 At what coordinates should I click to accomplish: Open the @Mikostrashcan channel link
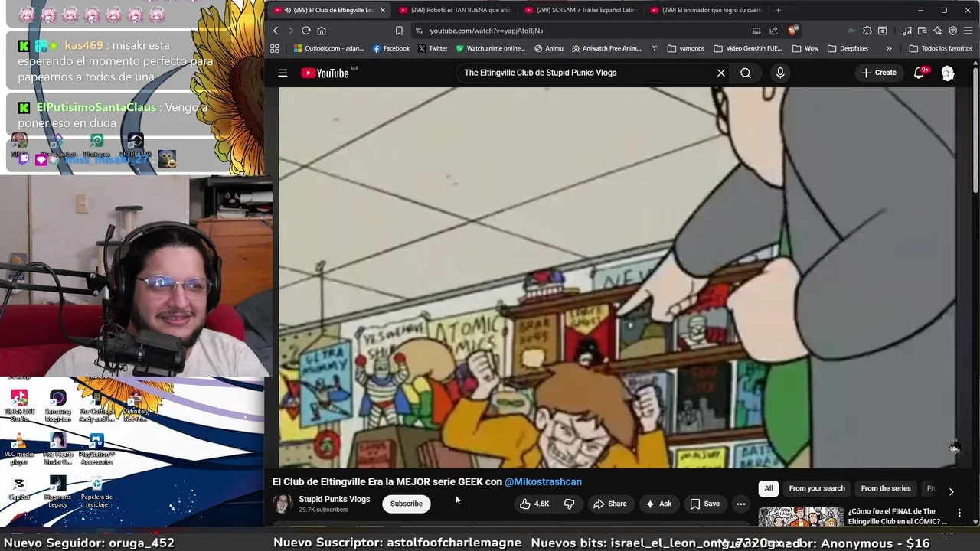click(x=543, y=481)
